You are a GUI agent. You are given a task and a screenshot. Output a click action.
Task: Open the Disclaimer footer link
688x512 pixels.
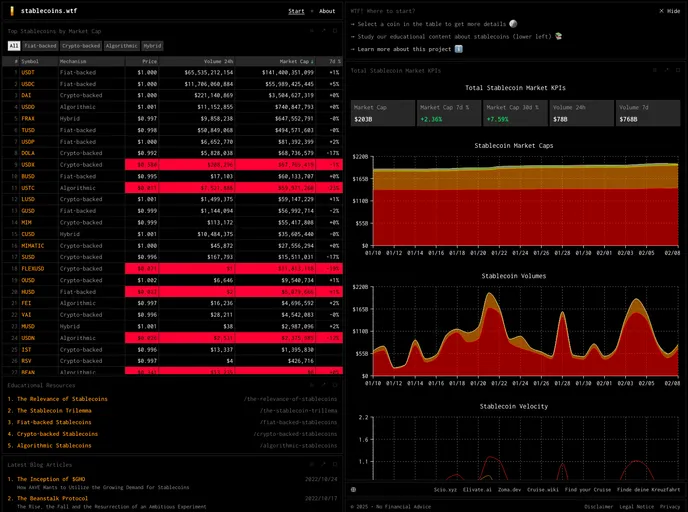598,507
